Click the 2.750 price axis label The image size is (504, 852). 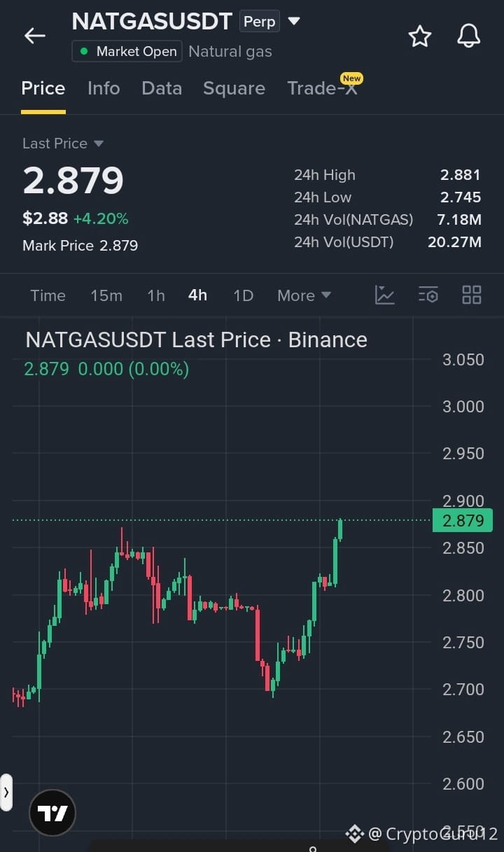[x=463, y=643]
